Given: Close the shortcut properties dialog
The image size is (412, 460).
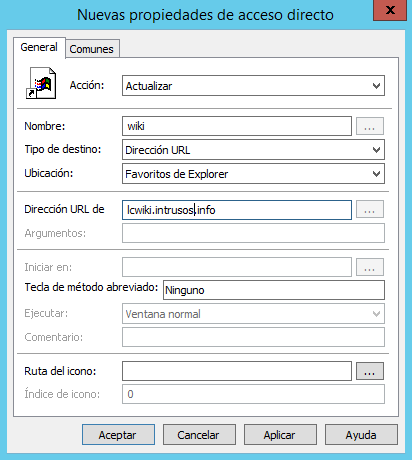Looking at the screenshot, I should (x=390, y=10).
